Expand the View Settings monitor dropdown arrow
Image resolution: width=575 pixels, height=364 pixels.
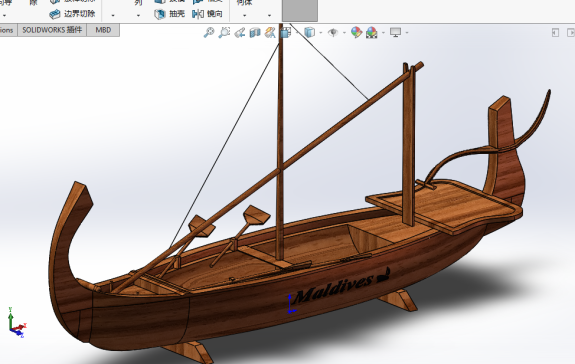coord(407,33)
